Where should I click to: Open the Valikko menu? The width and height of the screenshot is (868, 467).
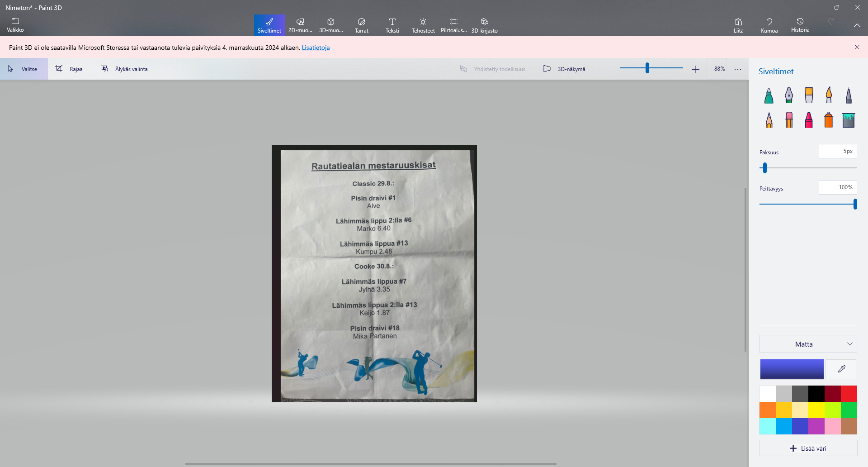pos(15,25)
